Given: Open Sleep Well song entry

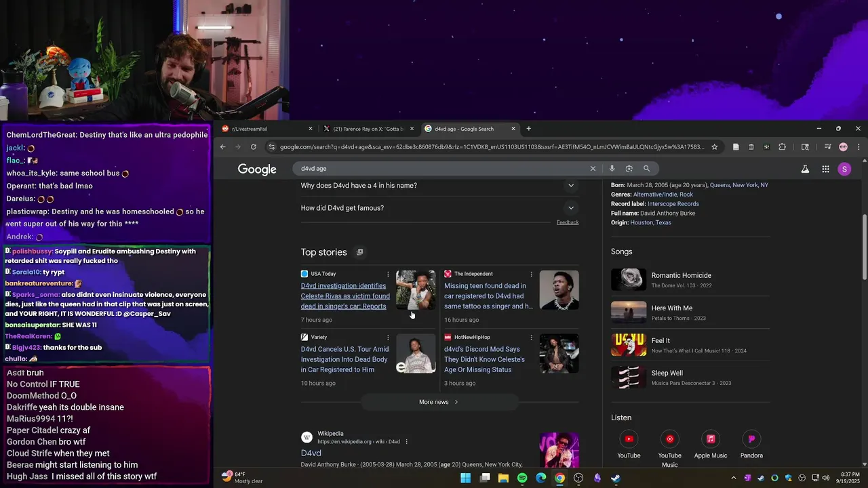Looking at the screenshot, I should coord(690,377).
